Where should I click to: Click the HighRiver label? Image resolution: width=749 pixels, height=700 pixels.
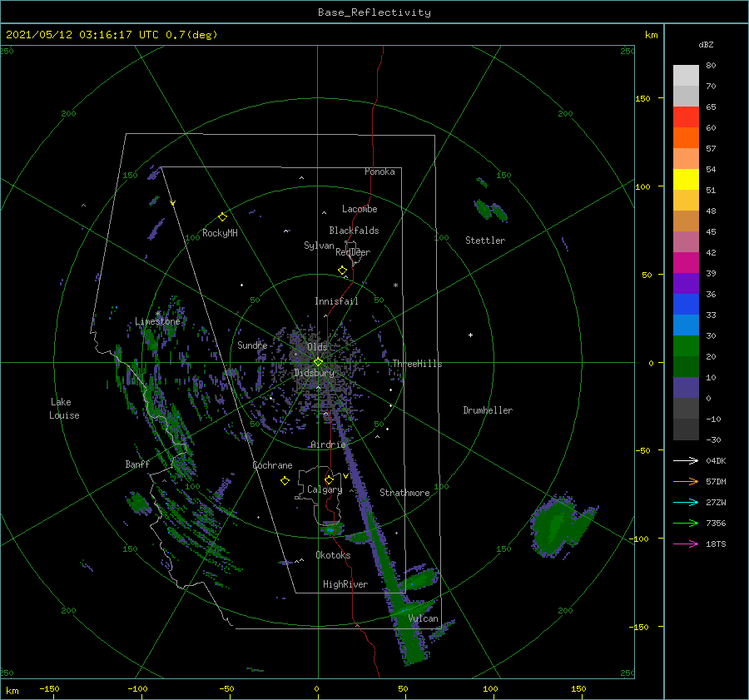pos(345,584)
